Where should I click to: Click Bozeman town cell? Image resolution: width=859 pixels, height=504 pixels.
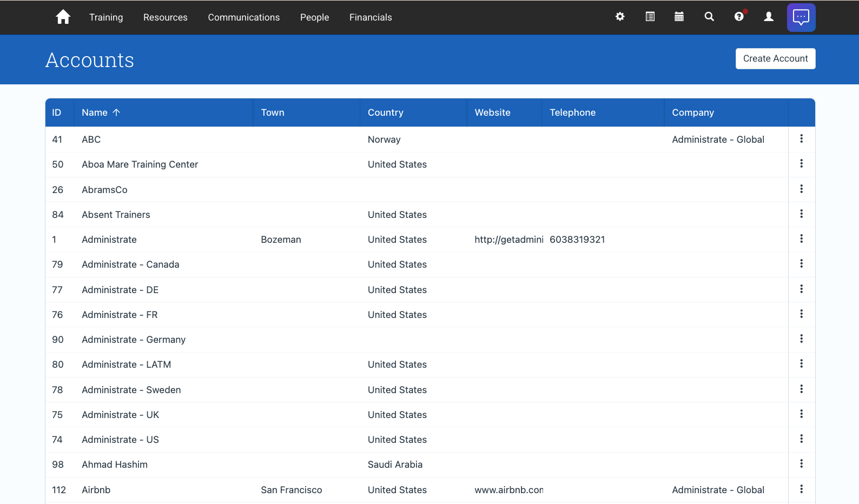(x=281, y=240)
